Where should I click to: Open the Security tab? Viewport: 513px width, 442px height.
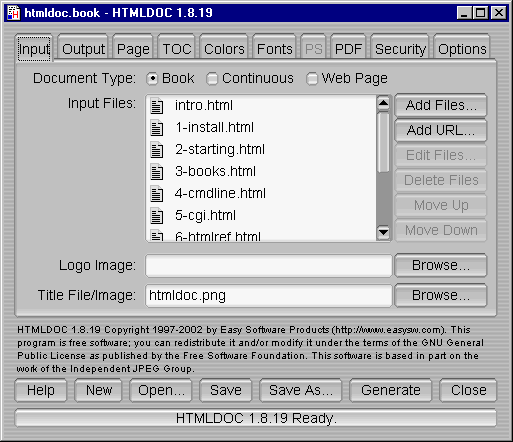pos(400,49)
